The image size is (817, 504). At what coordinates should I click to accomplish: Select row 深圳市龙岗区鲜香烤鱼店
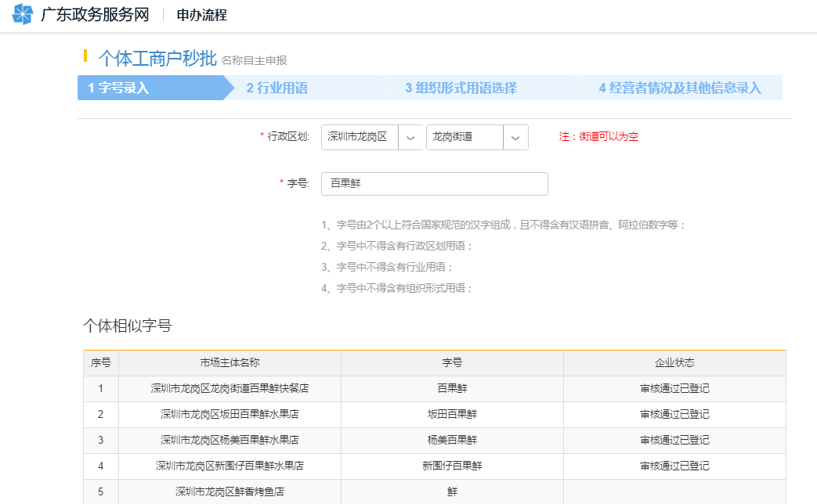[230, 491]
